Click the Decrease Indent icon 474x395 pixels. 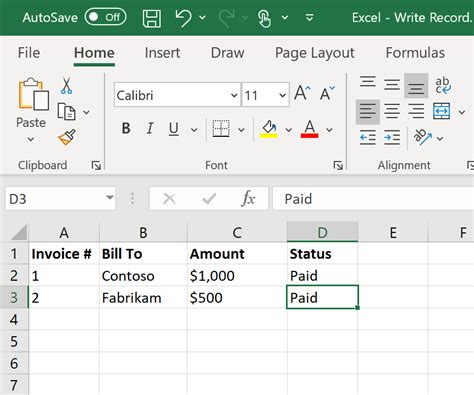click(x=368, y=137)
